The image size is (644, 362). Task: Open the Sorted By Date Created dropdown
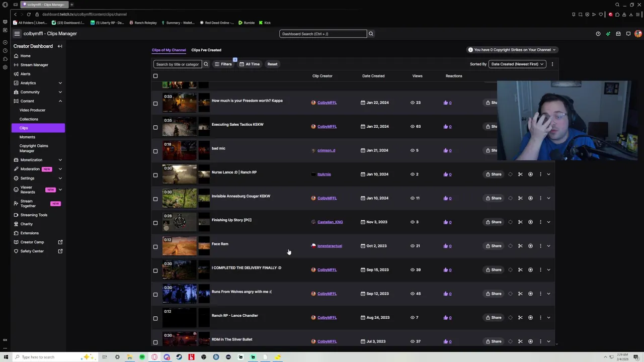click(518, 64)
